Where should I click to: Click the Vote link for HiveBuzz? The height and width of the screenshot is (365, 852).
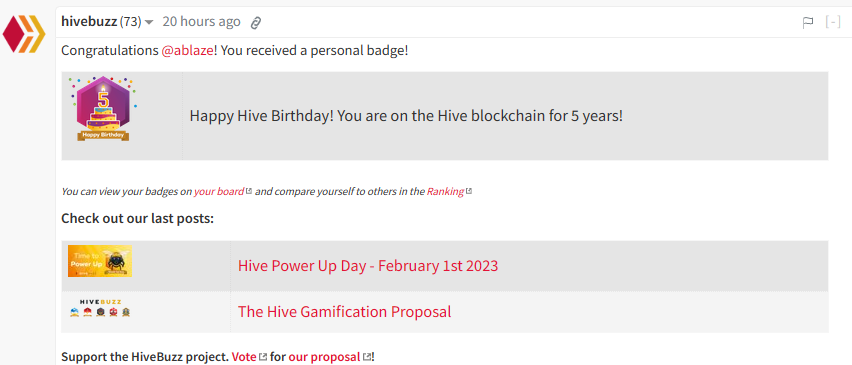(244, 357)
